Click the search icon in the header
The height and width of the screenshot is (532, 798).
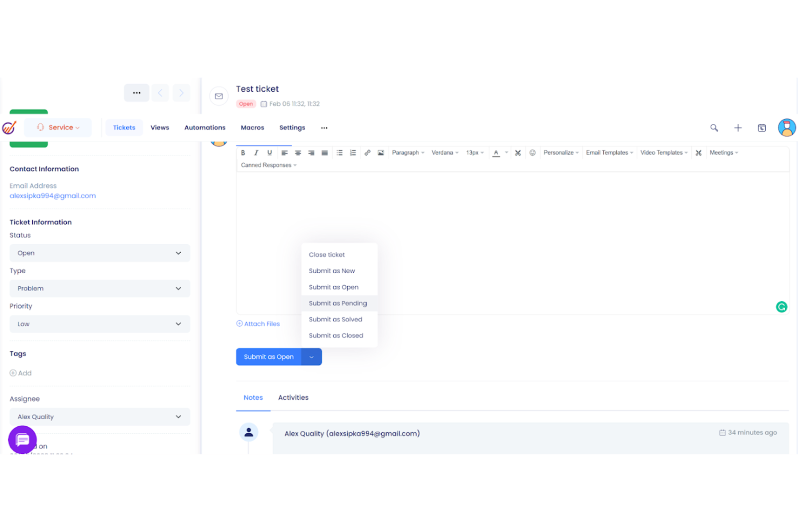(714, 128)
